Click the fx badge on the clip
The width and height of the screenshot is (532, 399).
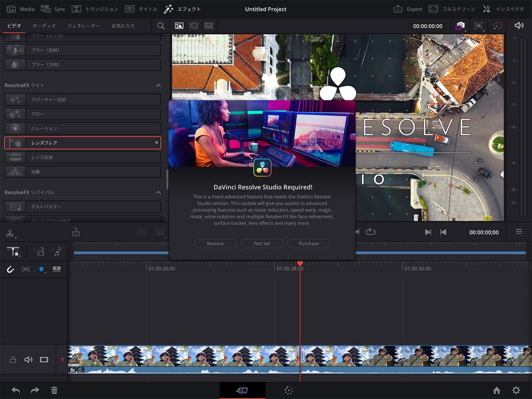tap(72, 370)
